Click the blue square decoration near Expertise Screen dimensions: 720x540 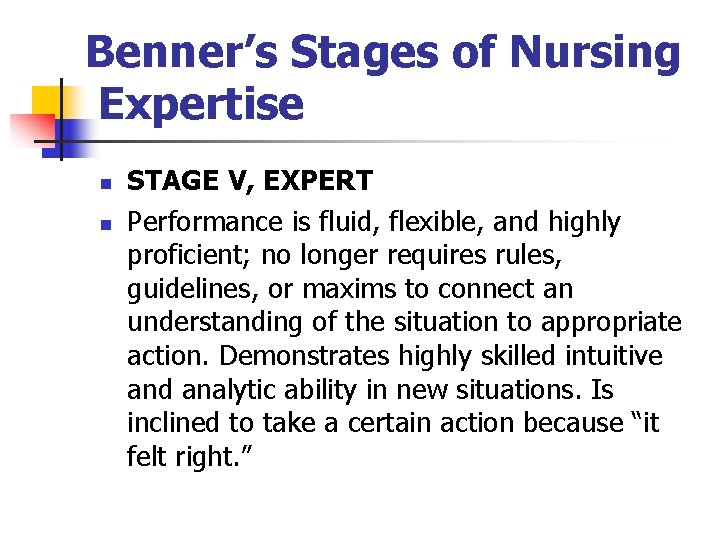point(72,128)
